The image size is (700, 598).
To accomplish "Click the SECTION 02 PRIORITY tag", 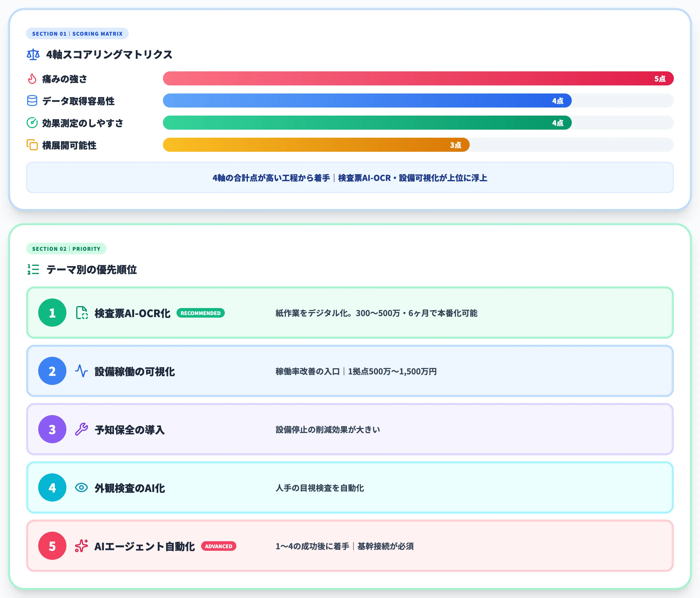I will [66, 249].
